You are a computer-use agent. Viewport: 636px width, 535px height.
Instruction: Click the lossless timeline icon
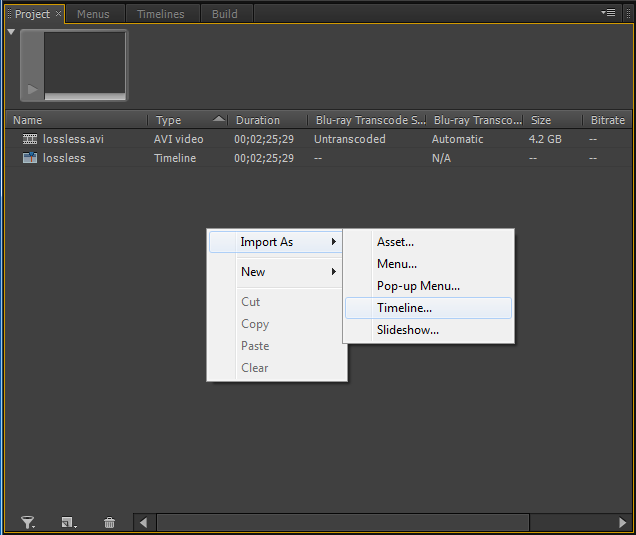tap(30, 158)
